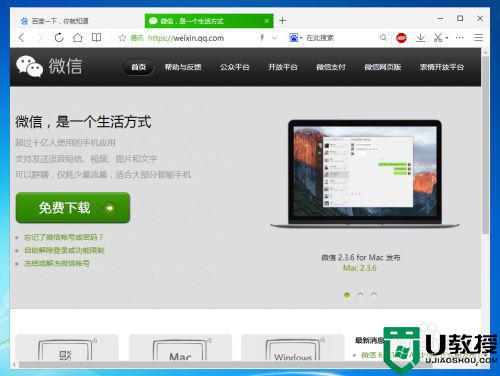Open the Mac download card
This screenshot has height=376, width=500.
pos(180,348)
